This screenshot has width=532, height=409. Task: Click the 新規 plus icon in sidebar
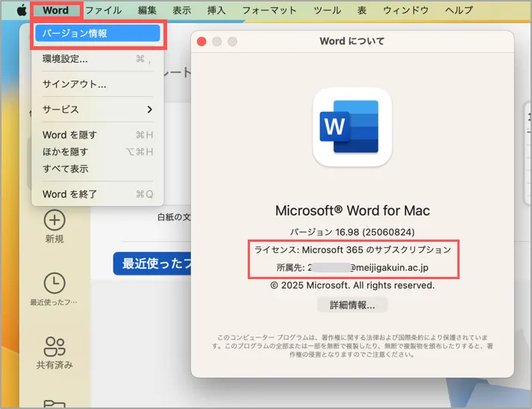[x=54, y=220]
